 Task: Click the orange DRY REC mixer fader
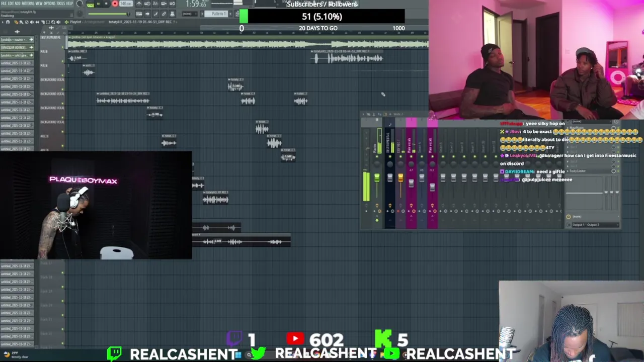point(400,177)
